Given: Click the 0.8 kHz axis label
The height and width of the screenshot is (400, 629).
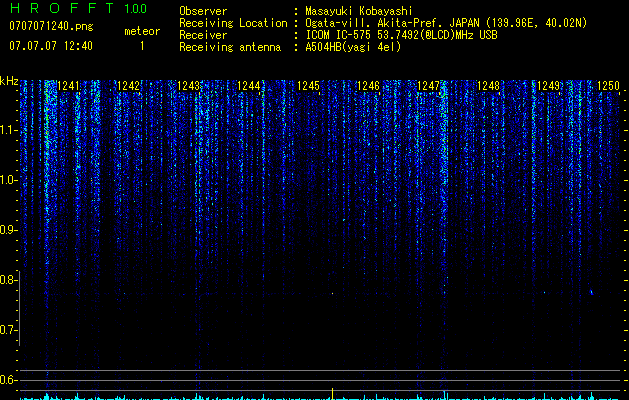Looking at the screenshot, I should [7, 280].
